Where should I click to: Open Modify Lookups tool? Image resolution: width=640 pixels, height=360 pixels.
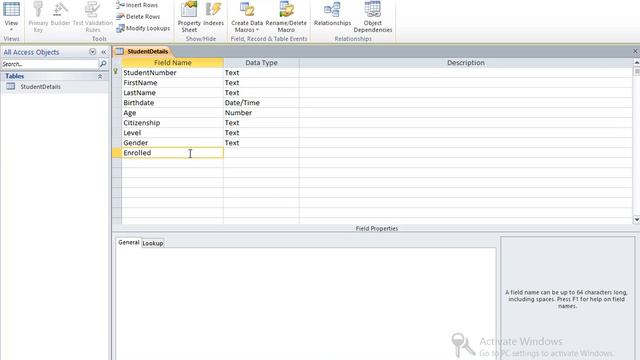click(x=143, y=28)
